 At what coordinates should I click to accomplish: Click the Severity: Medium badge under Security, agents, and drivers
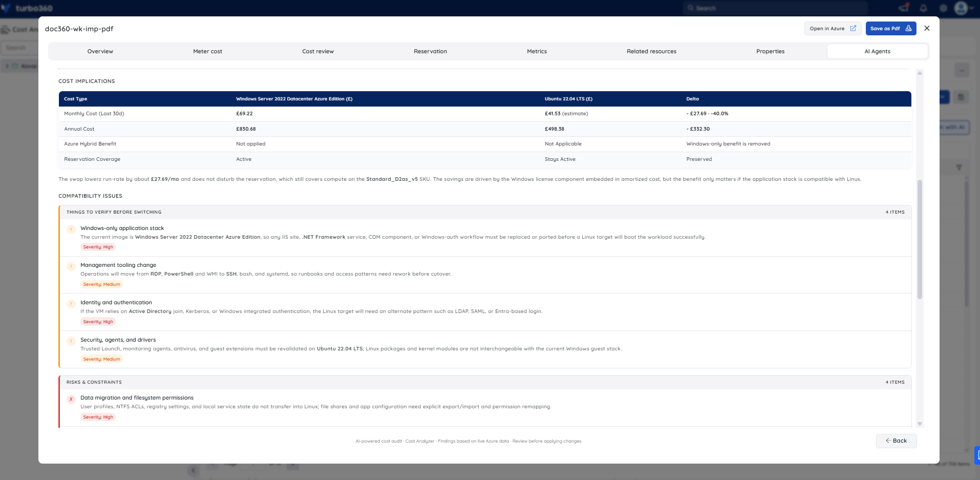click(x=102, y=359)
